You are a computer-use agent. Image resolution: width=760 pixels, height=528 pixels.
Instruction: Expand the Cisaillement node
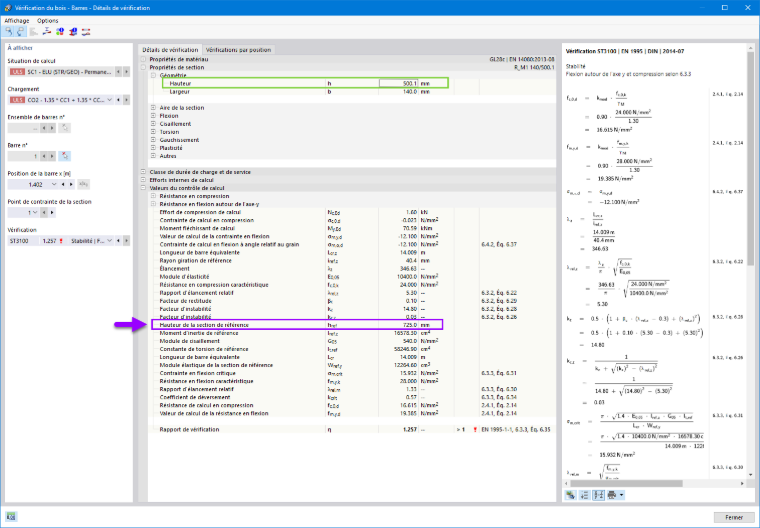153,124
